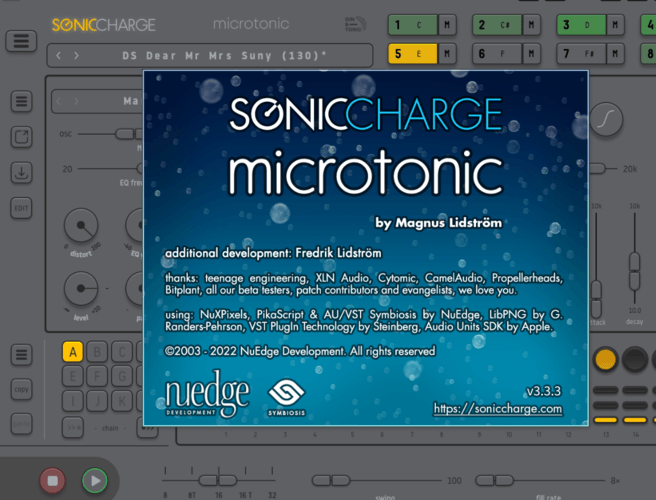Select drum channel 5 E
The image size is (656, 500).
coord(413,54)
